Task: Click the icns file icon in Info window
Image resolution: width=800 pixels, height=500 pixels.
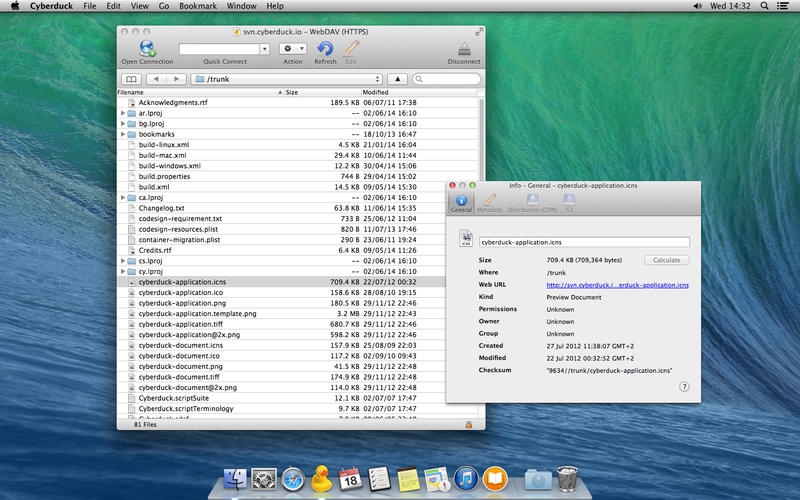Action: (466, 239)
